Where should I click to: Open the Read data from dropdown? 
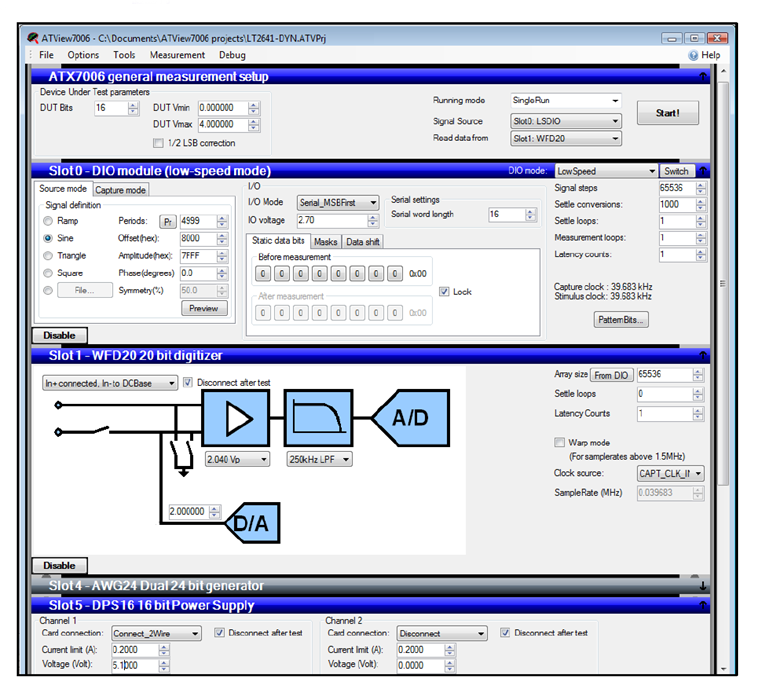pos(566,139)
